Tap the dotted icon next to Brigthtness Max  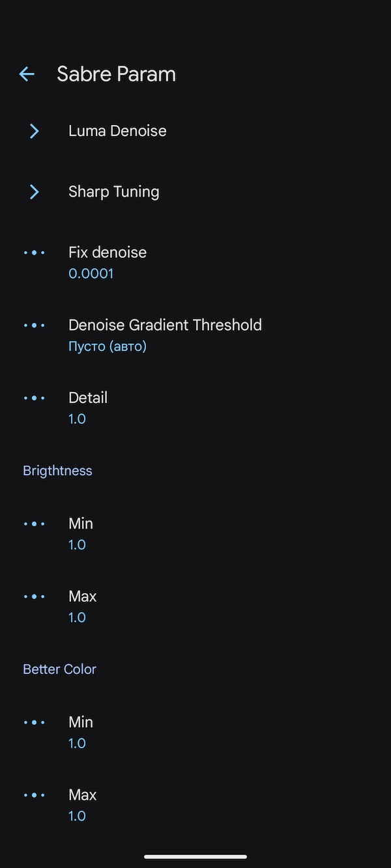34,596
